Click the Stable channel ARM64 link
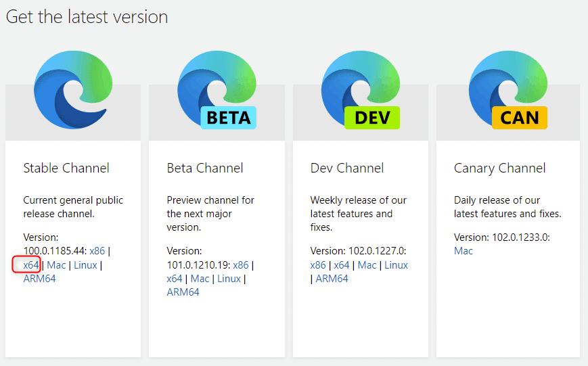Screen dimensions: 588x366 pyautogui.click(x=39, y=278)
